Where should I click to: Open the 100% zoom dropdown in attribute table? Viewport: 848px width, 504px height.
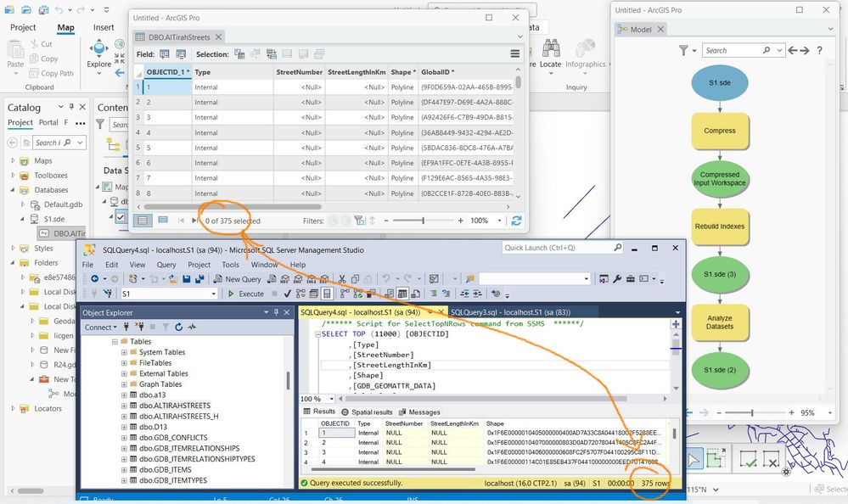pyautogui.click(x=500, y=221)
